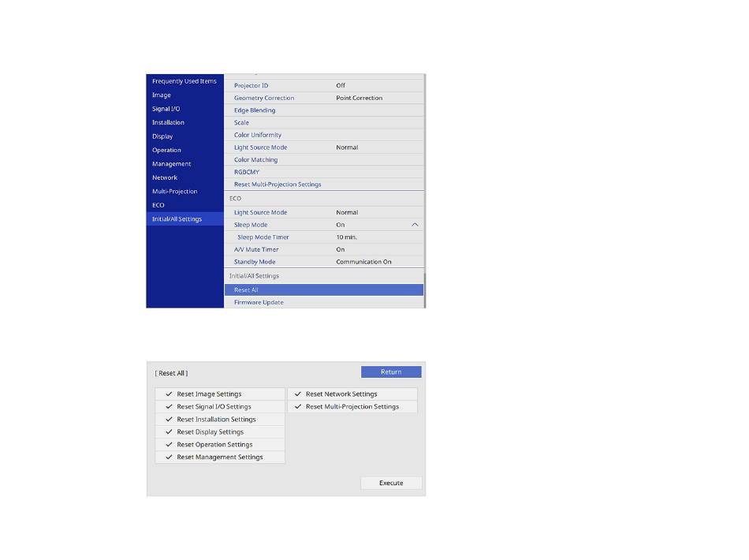Open the Standby Mode setting
The image size is (749, 560).
pos(324,262)
